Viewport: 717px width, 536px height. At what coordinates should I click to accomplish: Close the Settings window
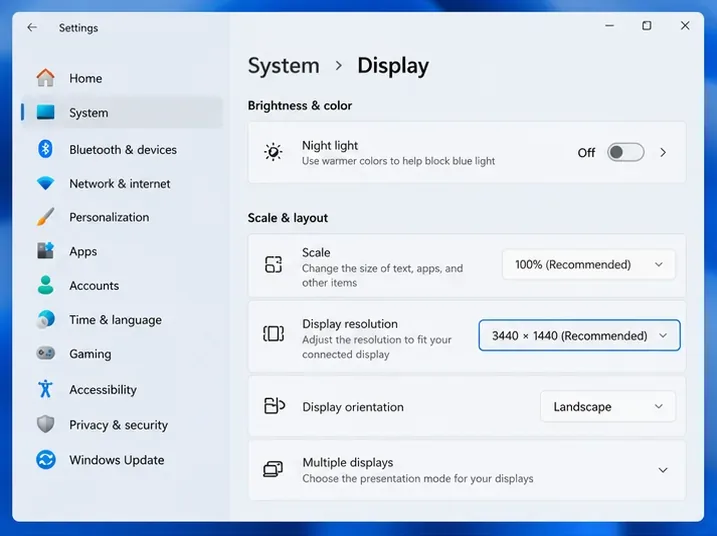pyautogui.click(x=685, y=26)
